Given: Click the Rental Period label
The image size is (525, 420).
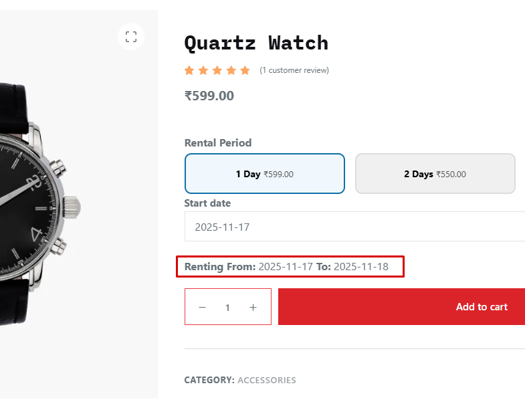Looking at the screenshot, I should [218, 142].
